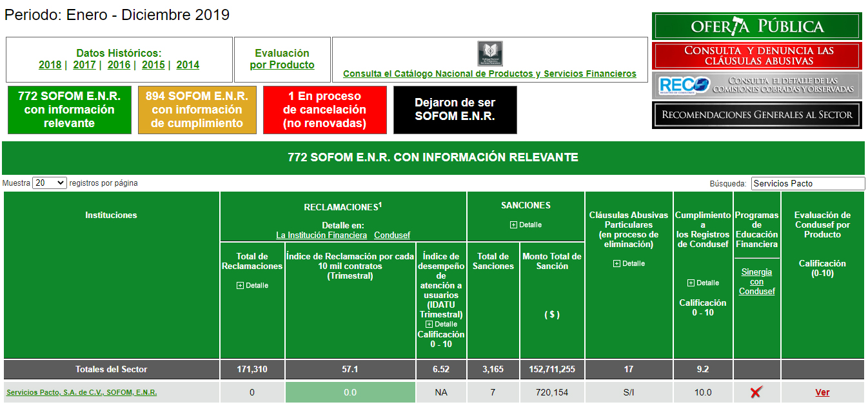
Task: Expand Detalle under Sanciones header
Action: coord(526,224)
